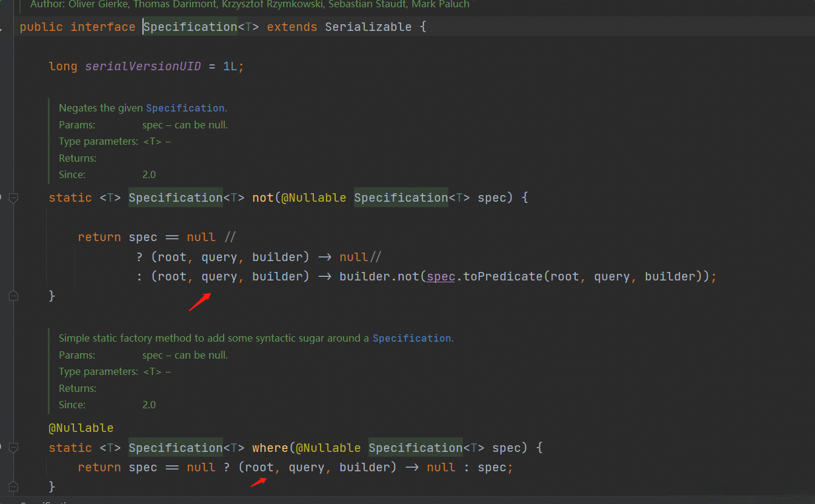Image resolution: width=815 pixels, height=504 pixels.
Task: Click the 'public' keyword
Action: click(41, 27)
